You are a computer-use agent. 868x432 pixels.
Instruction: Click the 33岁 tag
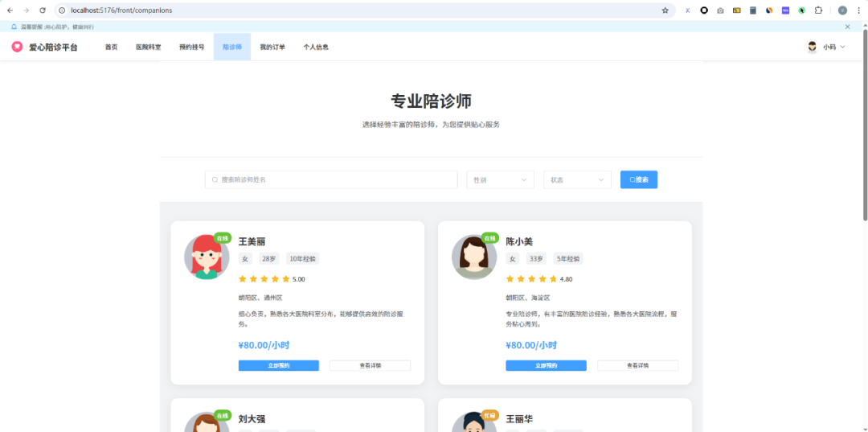[536, 259]
